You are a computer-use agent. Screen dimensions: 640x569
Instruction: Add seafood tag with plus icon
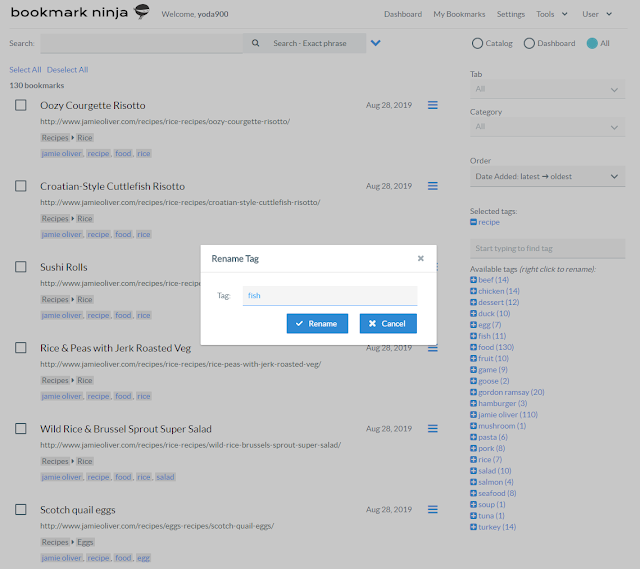[x=473, y=493]
